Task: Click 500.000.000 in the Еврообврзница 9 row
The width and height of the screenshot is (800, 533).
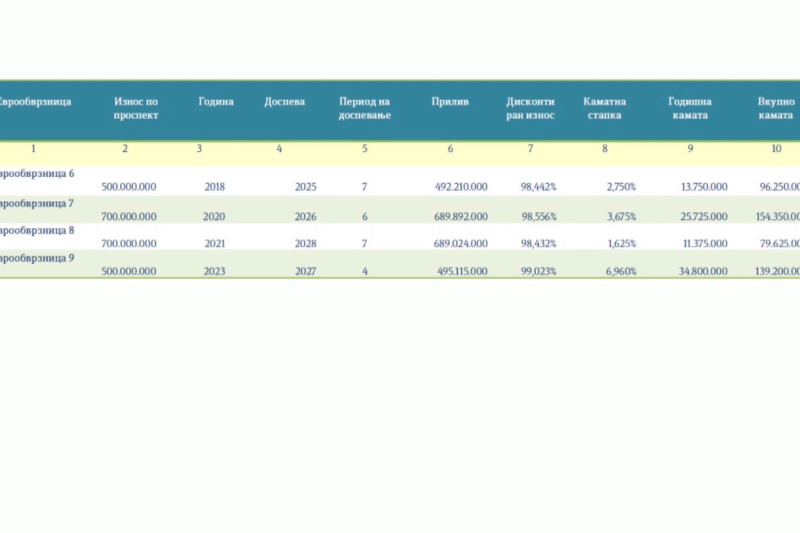Action: click(129, 271)
